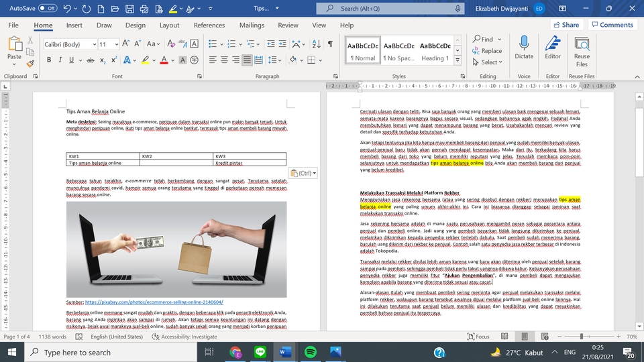Open the pixabay source hyperlink
The height and width of the screenshot is (362, 644).
(154, 302)
